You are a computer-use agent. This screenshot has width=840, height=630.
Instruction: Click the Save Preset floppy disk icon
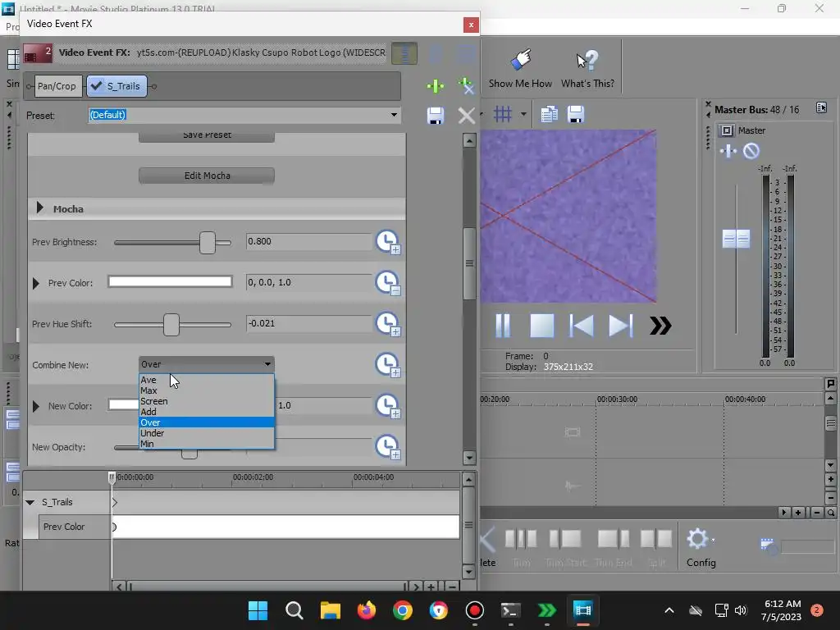435,115
